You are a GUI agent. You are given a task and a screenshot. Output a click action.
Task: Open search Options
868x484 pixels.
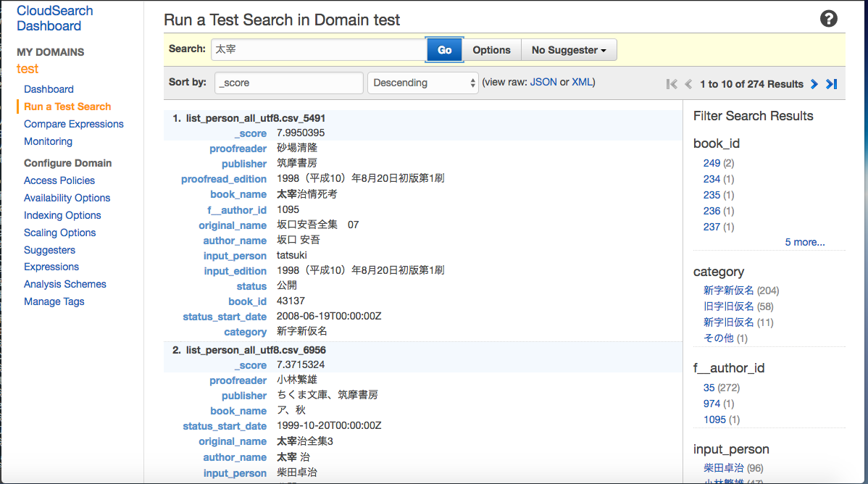[491, 50]
